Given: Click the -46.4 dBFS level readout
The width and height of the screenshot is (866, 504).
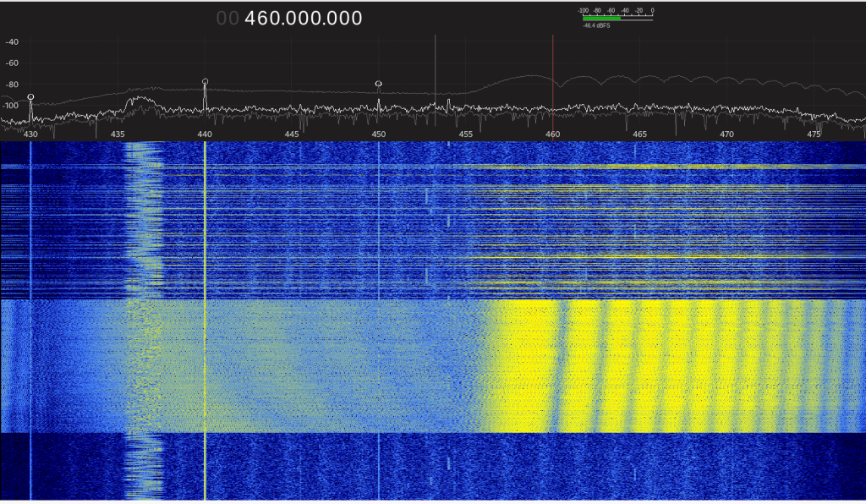Looking at the screenshot, I should click(596, 26).
